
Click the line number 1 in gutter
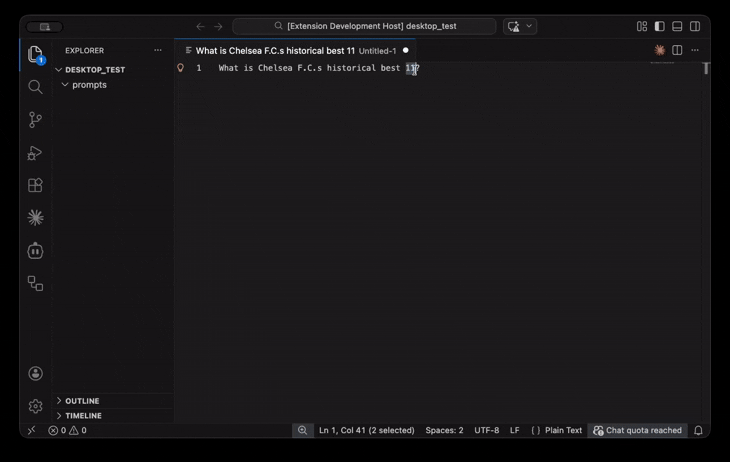coord(199,68)
